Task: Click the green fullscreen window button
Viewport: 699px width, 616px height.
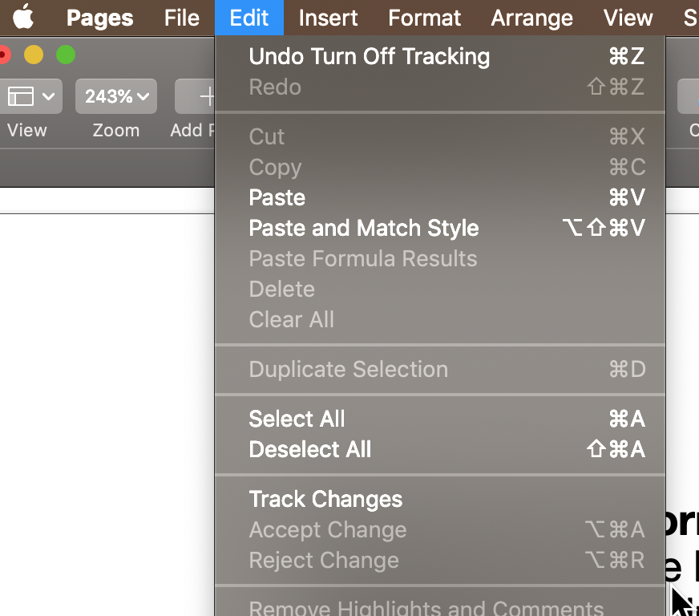Action: tap(66, 55)
